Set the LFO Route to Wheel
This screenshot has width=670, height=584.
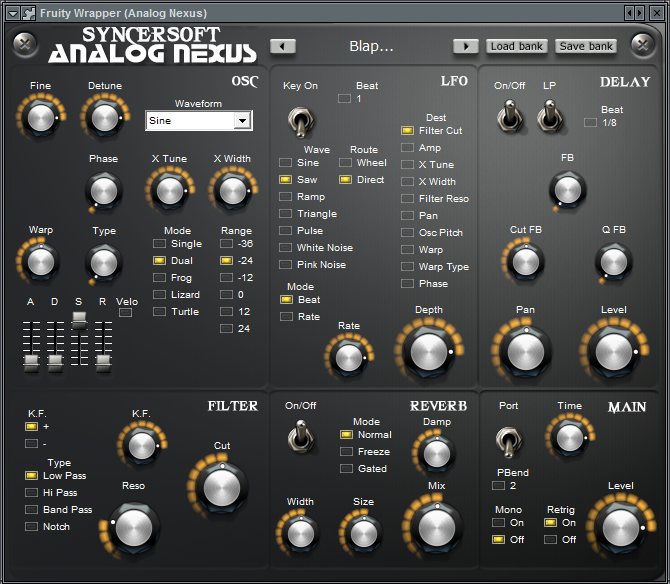pos(363,163)
